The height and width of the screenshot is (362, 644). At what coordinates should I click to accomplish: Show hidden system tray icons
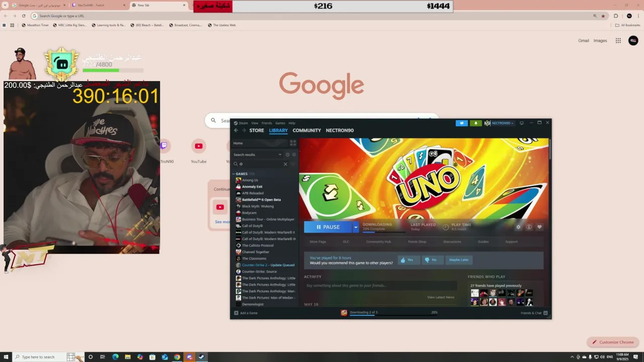pyautogui.click(x=572, y=357)
